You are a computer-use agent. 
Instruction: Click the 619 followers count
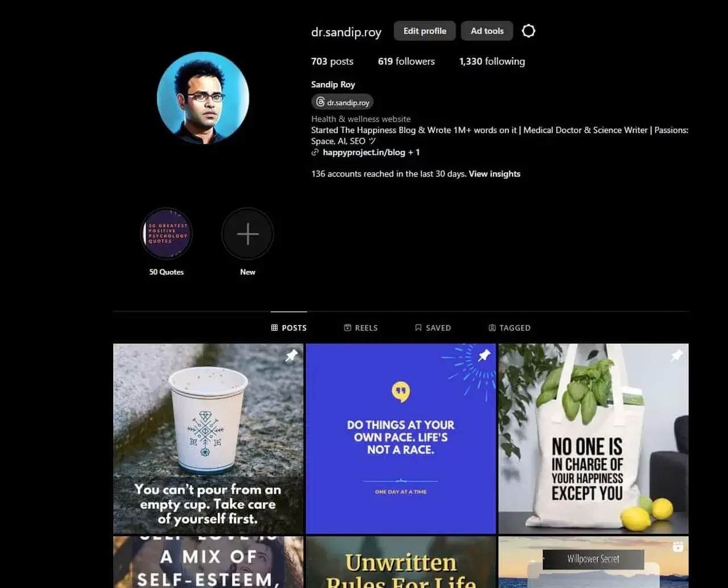click(x=406, y=61)
